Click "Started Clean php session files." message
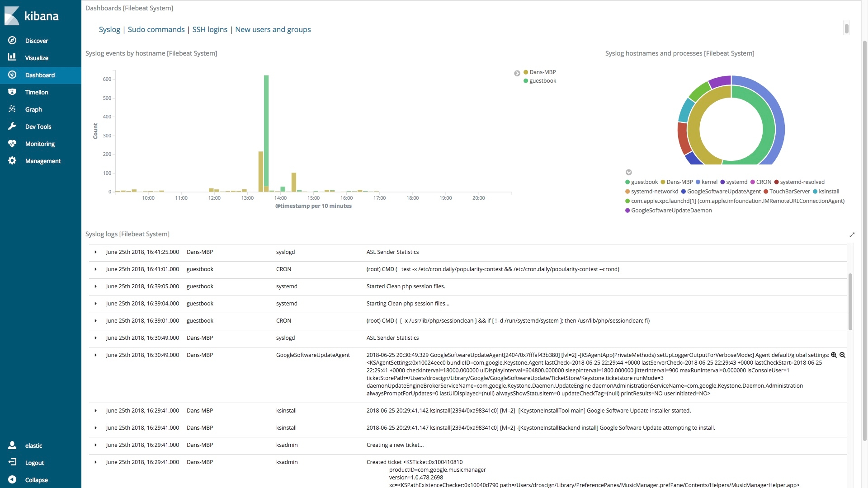 (x=406, y=286)
